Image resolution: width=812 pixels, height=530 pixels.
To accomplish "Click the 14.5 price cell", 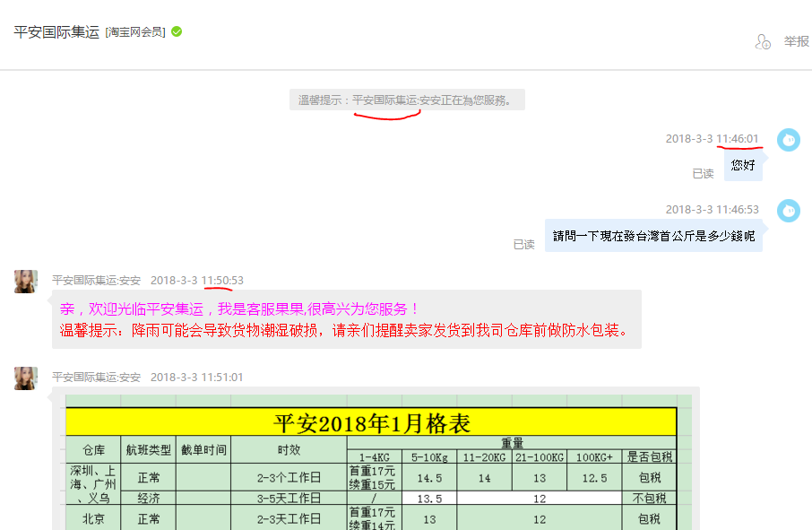I will 429,477.
